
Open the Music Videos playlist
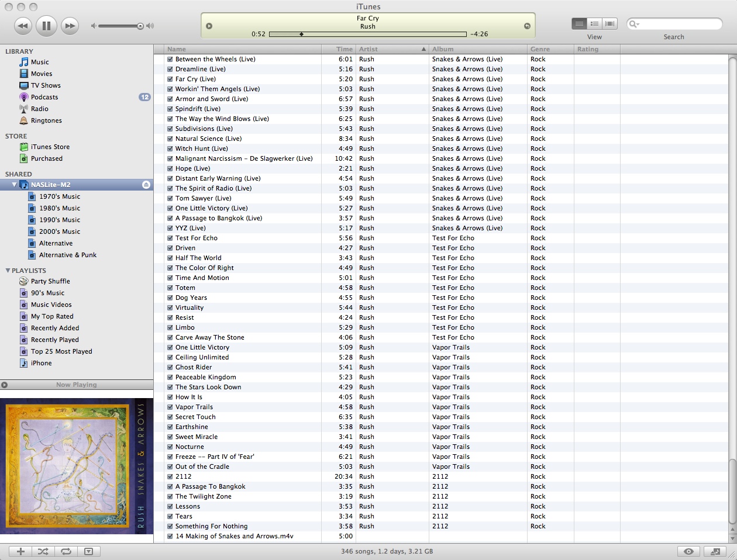point(51,305)
